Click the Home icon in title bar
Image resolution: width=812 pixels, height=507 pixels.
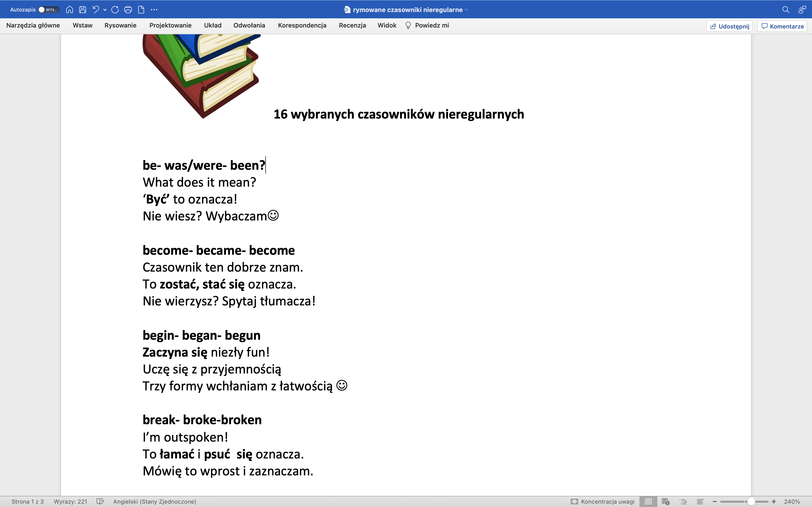click(x=69, y=10)
